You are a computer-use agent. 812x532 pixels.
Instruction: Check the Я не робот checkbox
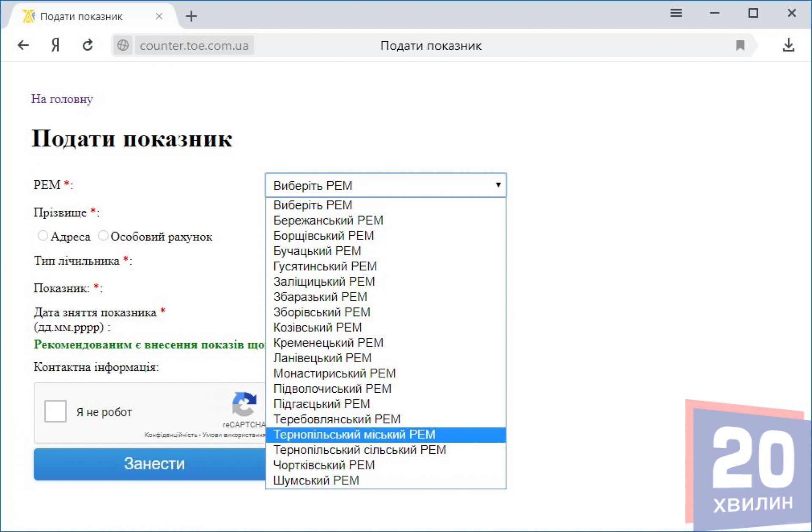click(55, 411)
